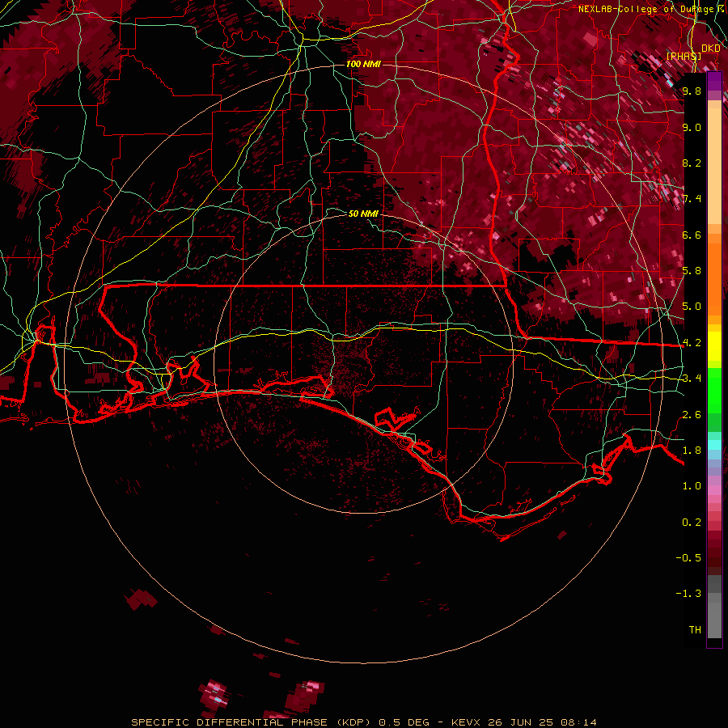Click the TH threshold label
The height and width of the screenshot is (728, 728).
[695, 630]
